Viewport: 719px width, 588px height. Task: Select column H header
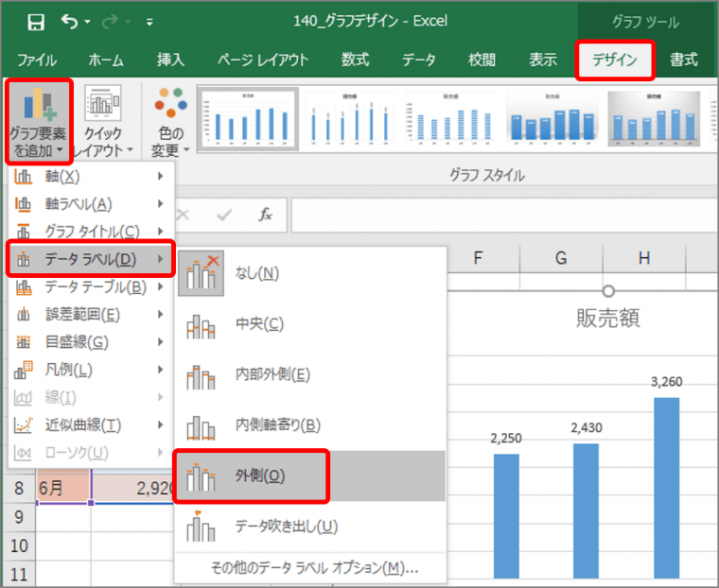[x=644, y=258]
